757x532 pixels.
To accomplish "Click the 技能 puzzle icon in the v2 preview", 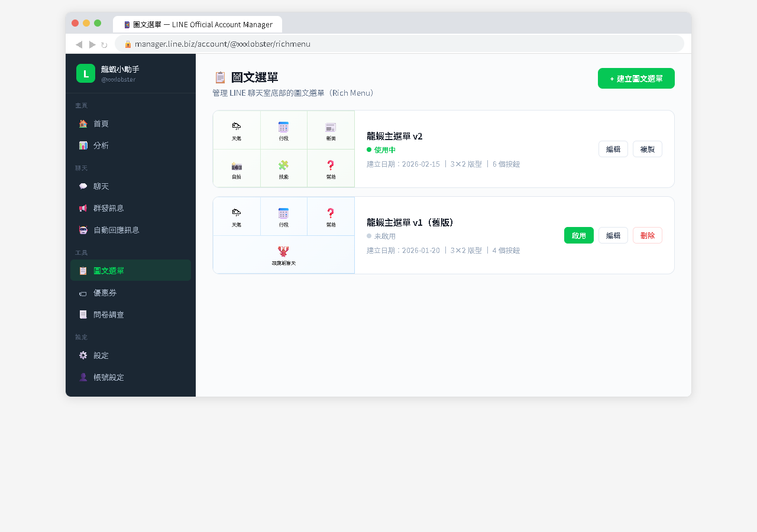I will [283, 164].
